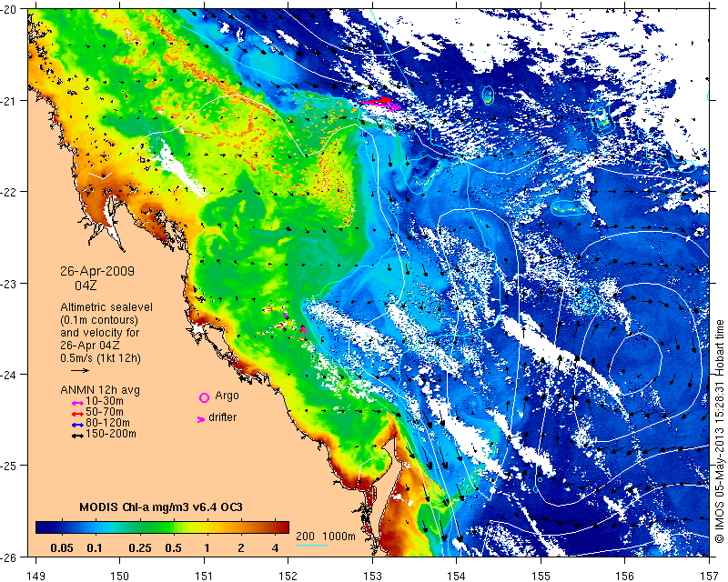Click the magenta drifter legend arrow
The width and height of the screenshot is (728, 582).
click(201, 419)
